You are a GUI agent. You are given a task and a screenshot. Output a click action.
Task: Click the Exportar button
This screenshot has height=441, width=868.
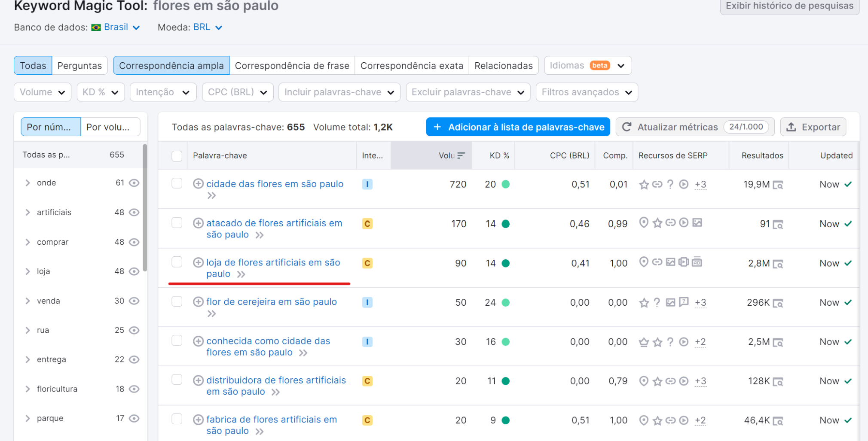(x=813, y=127)
